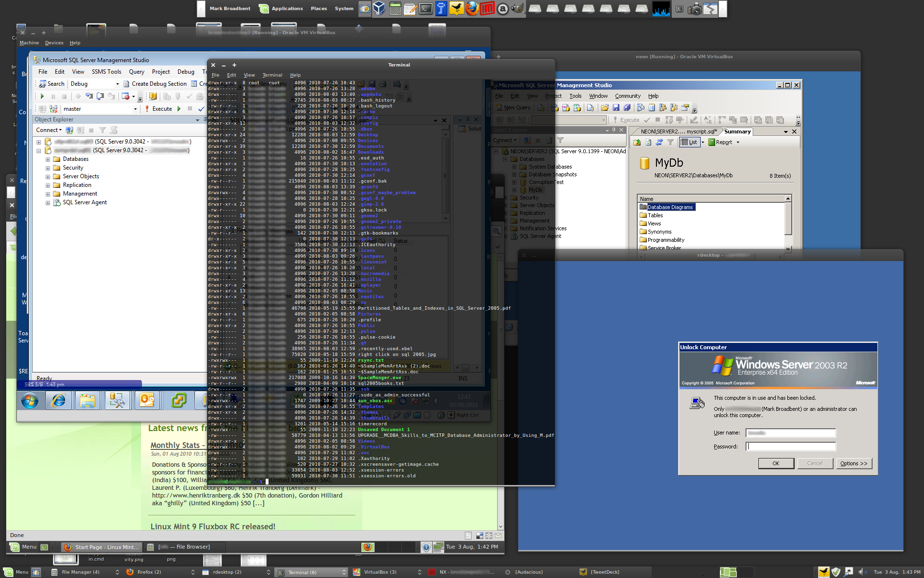Image resolution: width=924 pixels, height=578 pixels.
Task: Expand the MyDb database tree node
Action: click(514, 190)
